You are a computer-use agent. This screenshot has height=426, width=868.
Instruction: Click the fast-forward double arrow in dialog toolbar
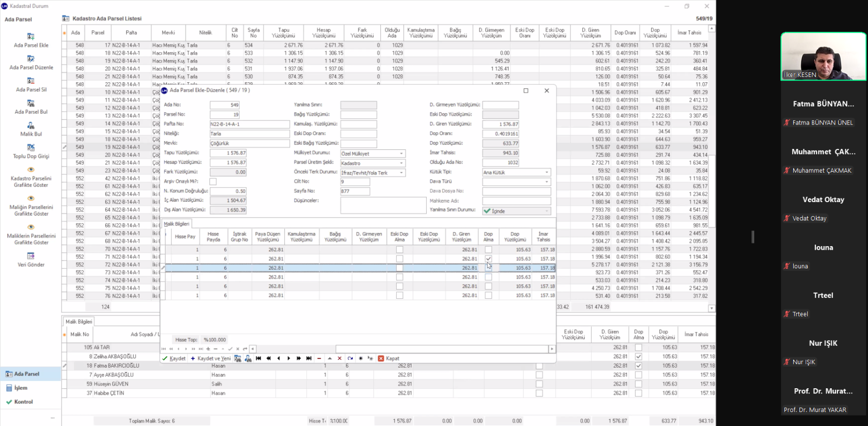coord(299,358)
